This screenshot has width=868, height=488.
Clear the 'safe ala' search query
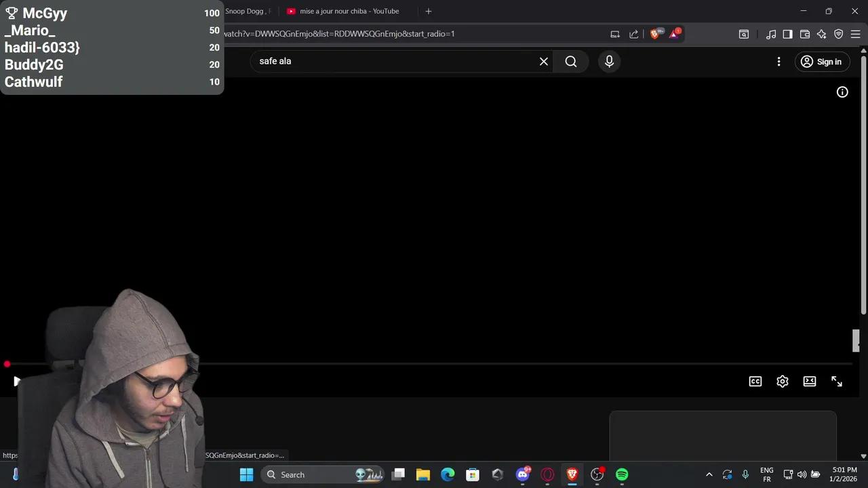[x=543, y=61]
